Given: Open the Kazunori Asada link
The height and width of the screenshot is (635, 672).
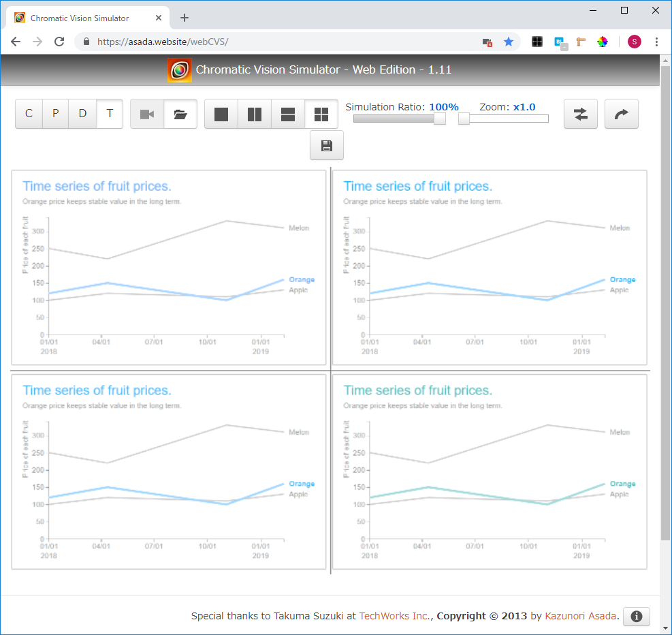Looking at the screenshot, I should point(581,616).
